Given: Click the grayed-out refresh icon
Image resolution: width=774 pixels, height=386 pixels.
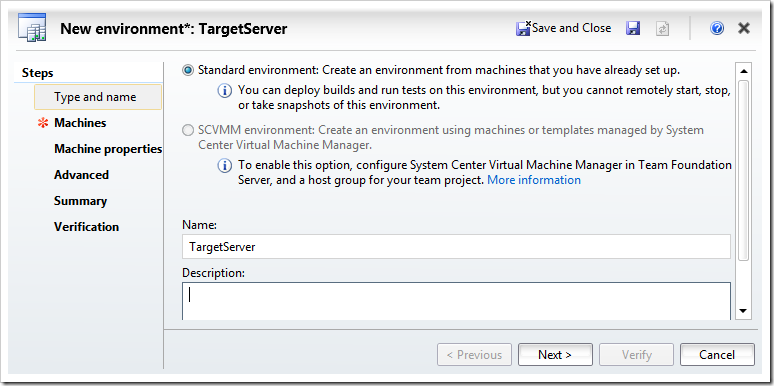Looking at the screenshot, I should coord(662,29).
